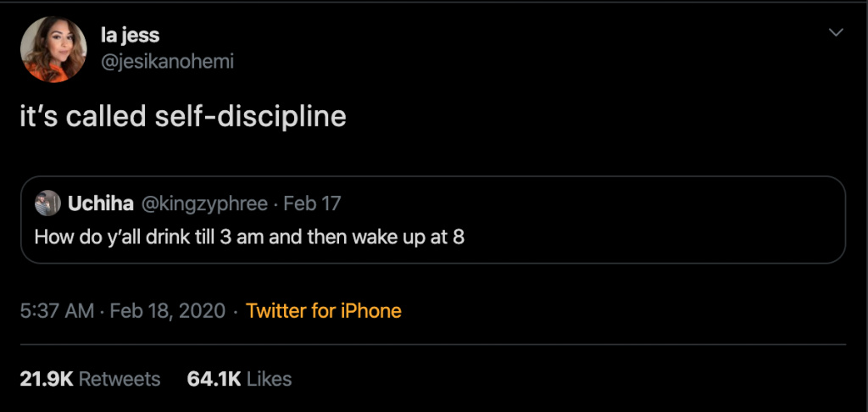
Task: Click the @kingzyphree handle
Action: point(201,203)
